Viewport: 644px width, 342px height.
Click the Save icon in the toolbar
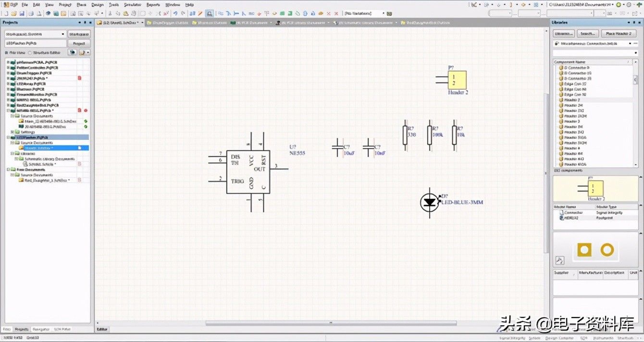[23, 13]
